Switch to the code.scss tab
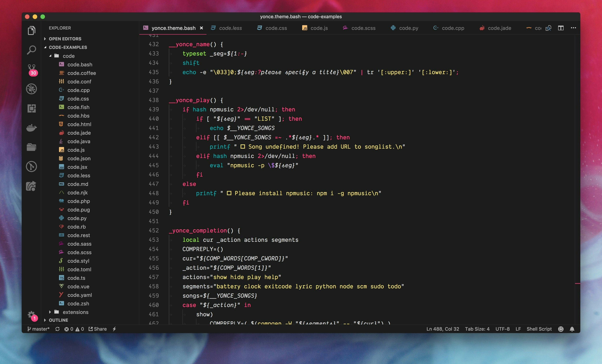Viewport: 602px width, 364px height. (x=363, y=28)
